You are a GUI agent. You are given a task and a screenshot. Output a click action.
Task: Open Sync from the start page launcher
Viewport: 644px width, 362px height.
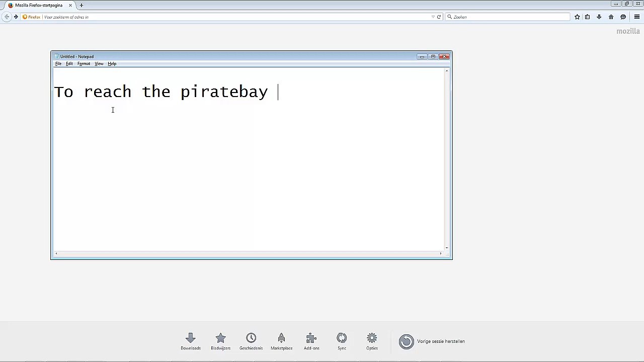coord(342,341)
